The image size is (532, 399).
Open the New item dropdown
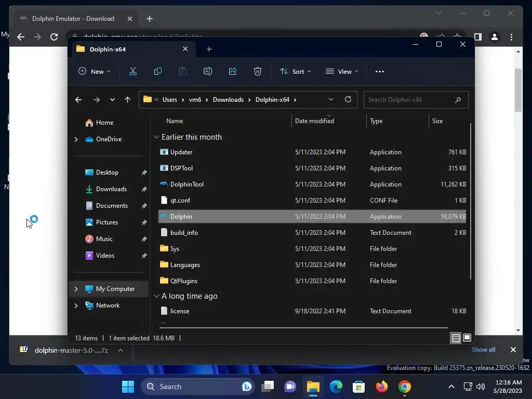pyautogui.click(x=95, y=72)
